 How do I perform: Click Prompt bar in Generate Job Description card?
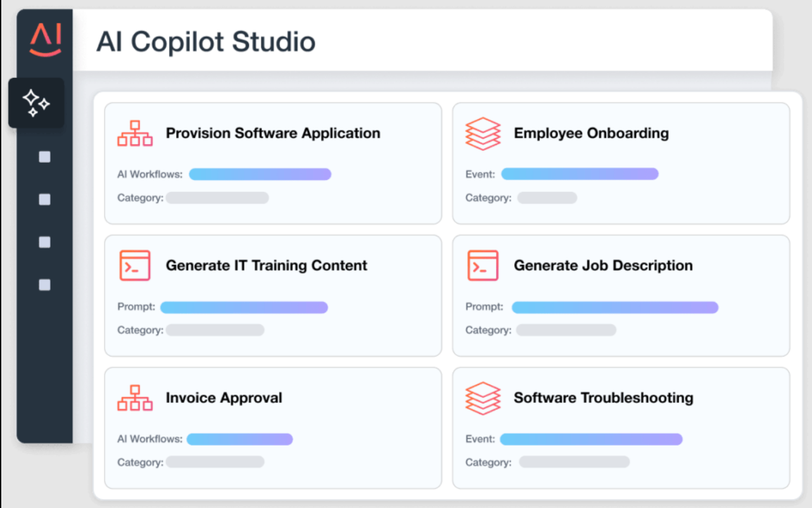[615, 307]
